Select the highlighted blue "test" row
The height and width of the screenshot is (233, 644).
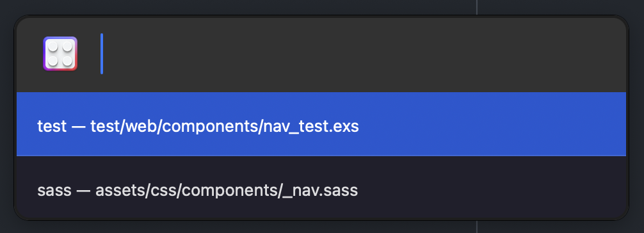point(321,124)
